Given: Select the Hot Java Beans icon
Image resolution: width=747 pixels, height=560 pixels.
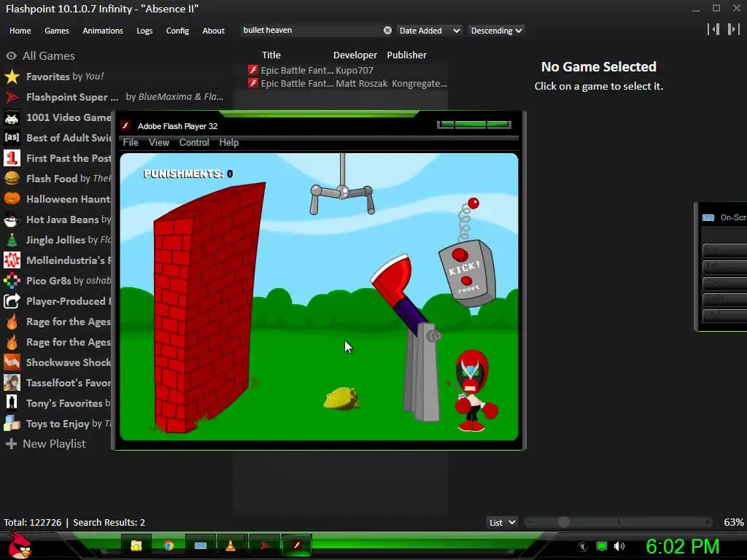Looking at the screenshot, I should [x=12, y=219].
